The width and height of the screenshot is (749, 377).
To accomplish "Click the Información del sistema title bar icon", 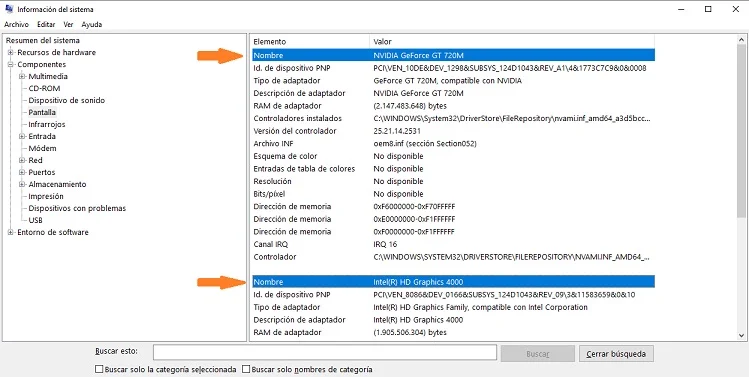I will (x=9, y=9).
